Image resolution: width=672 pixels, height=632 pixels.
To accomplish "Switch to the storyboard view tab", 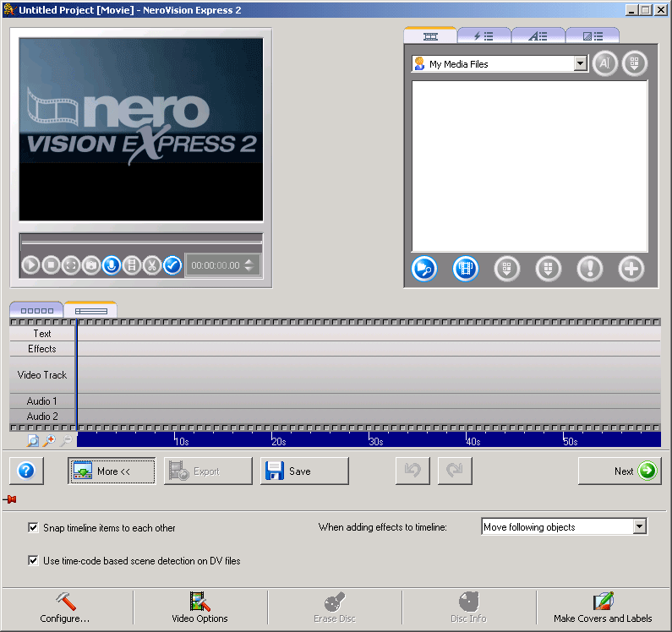I will pyautogui.click(x=37, y=310).
